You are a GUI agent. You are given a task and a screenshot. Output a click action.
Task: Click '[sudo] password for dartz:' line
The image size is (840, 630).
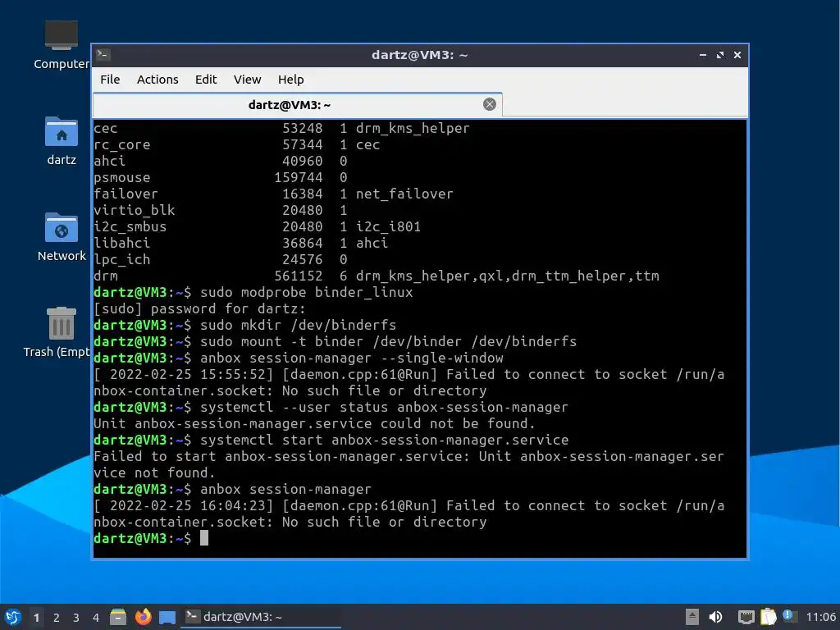point(199,308)
